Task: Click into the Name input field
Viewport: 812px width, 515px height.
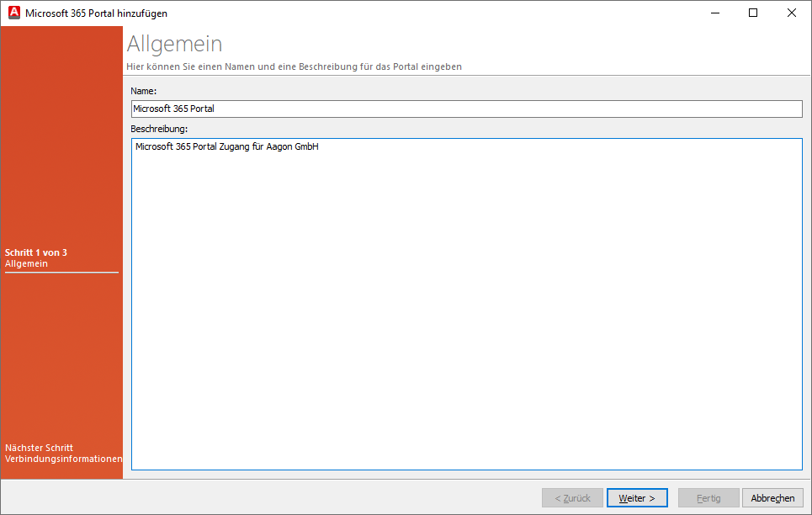Action: (x=466, y=109)
